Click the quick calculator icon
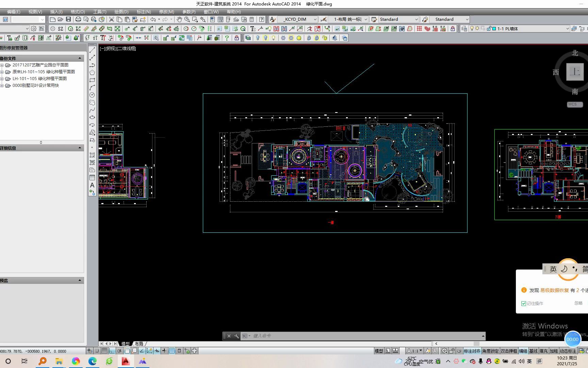The height and width of the screenshot is (368, 588). 252,19
